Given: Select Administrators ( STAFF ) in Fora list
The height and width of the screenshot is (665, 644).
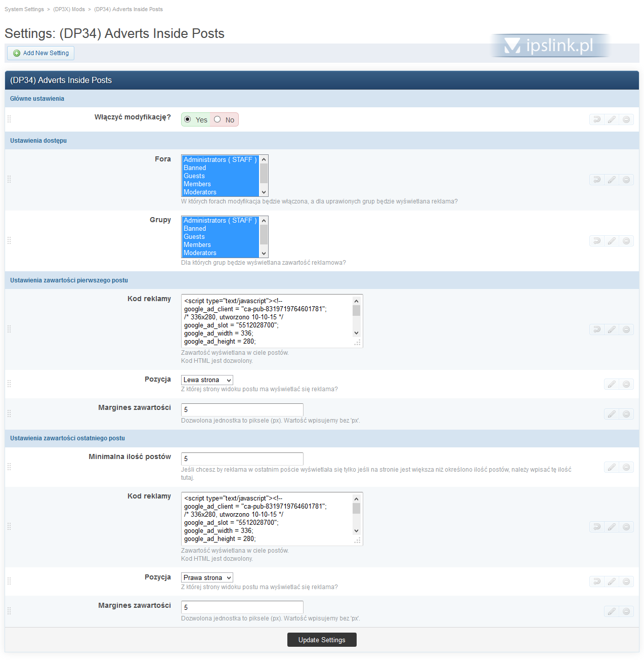Looking at the screenshot, I should click(x=221, y=159).
